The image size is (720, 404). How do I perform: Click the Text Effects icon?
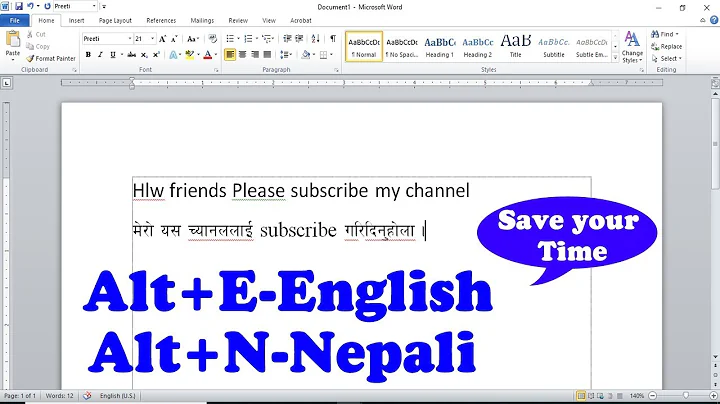(x=173, y=55)
